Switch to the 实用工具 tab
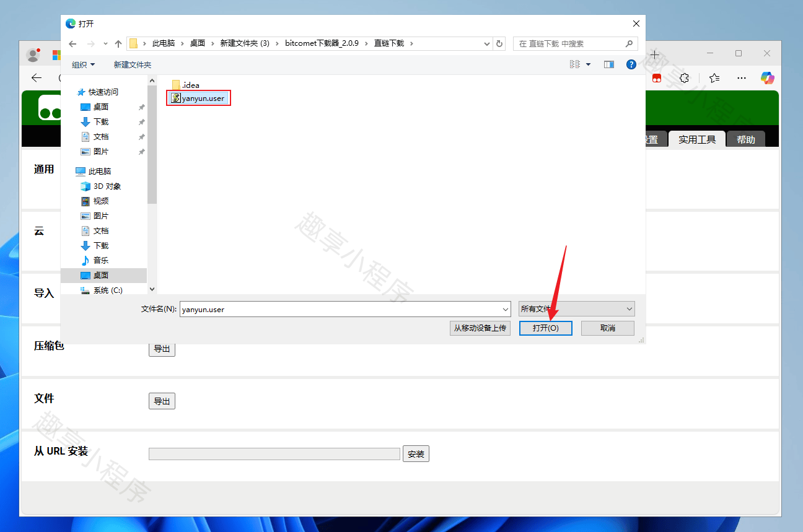The width and height of the screenshot is (803, 532). coord(696,139)
